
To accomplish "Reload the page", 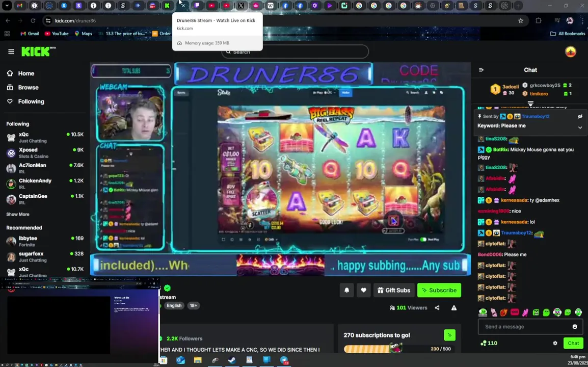I will pyautogui.click(x=33, y=20).
